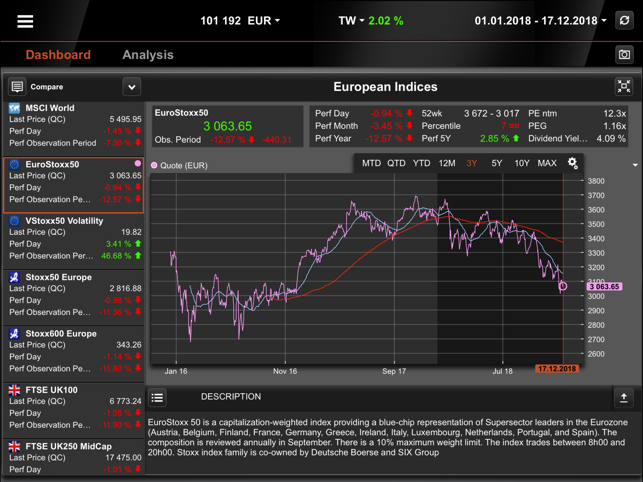Screen dimensions: 643x482
Task: Open chart settings gear icon
Action: click(572, 163)
